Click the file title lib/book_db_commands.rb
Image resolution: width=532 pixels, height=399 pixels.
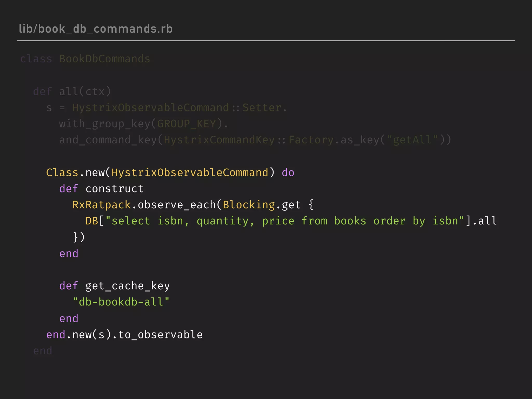pyautogui.click(x=96, y=29)
